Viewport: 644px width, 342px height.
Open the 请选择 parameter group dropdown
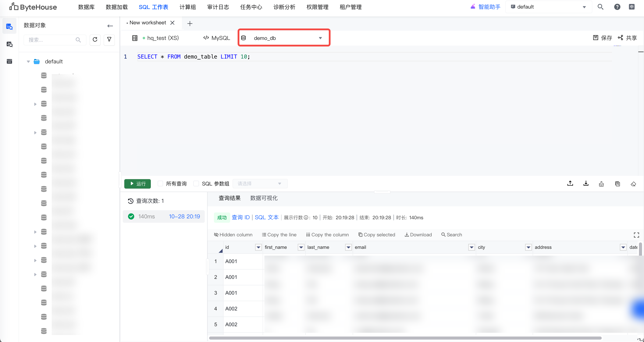pyautogui.click(x=260, y=183)
